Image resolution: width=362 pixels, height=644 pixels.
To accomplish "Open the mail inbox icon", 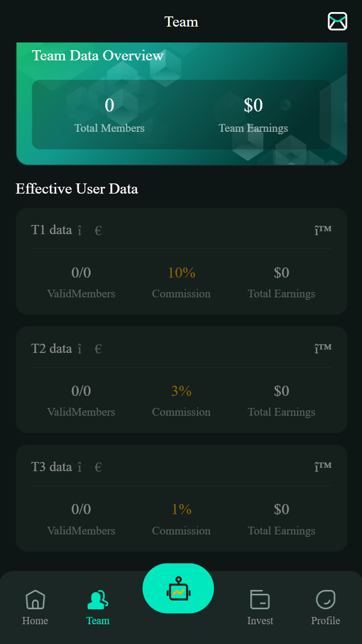I will point(337,21).
